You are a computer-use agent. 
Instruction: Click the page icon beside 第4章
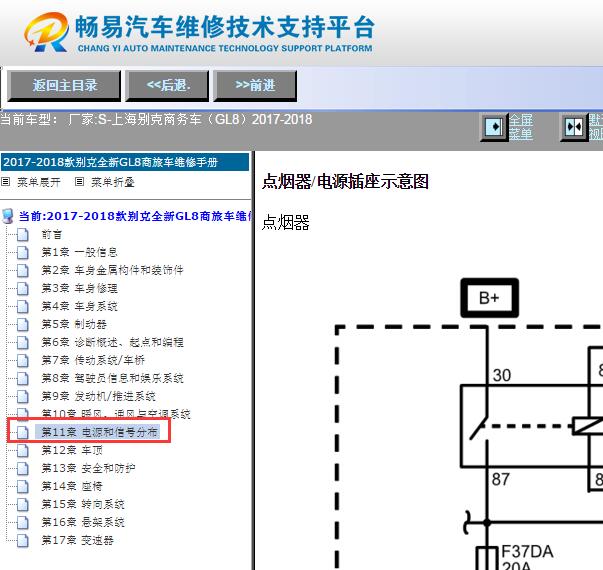point(23,306)
